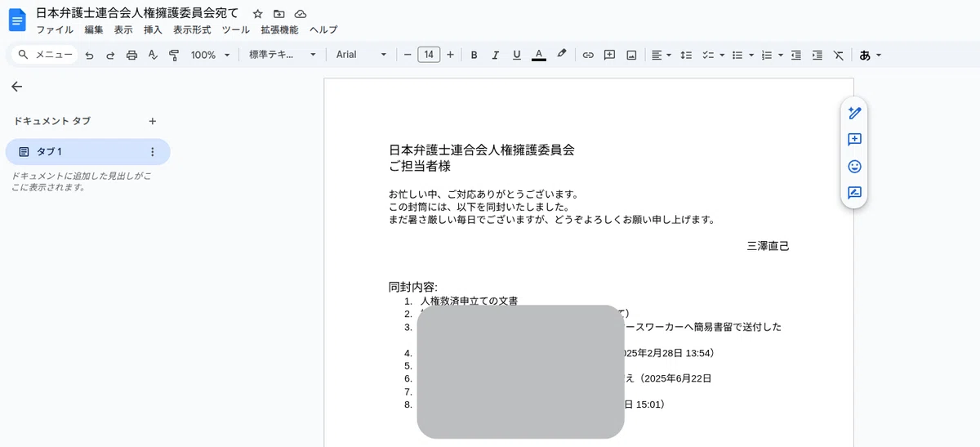Open the bulleted list options arrow
The width and height of the screenshot is (980, 447).
[751, 55]
